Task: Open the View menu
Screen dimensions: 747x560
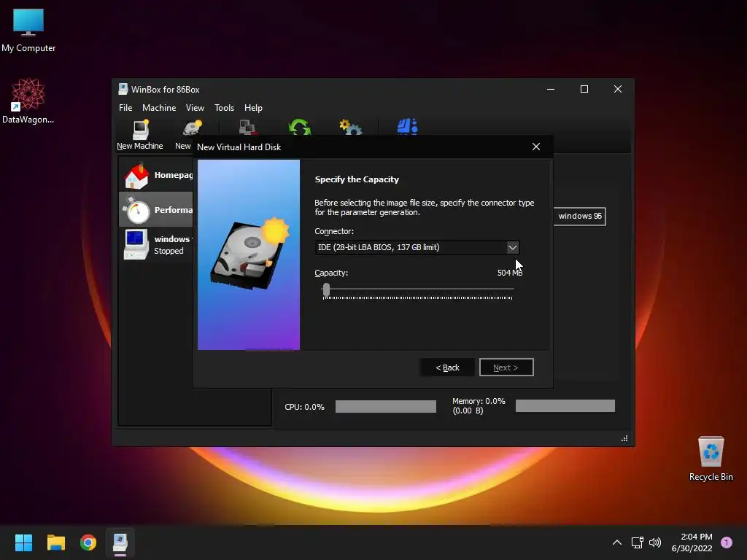Action: [x=195, y=108]
